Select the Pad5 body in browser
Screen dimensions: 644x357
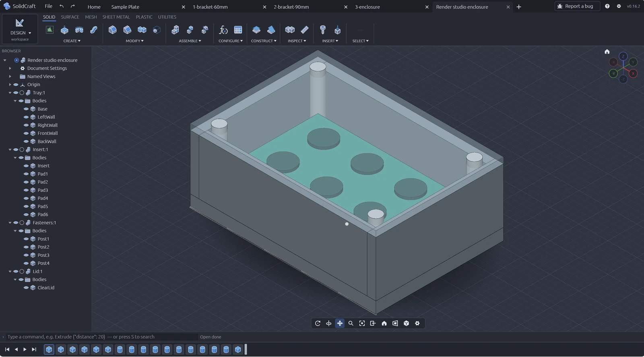click(x=43, y=206)
